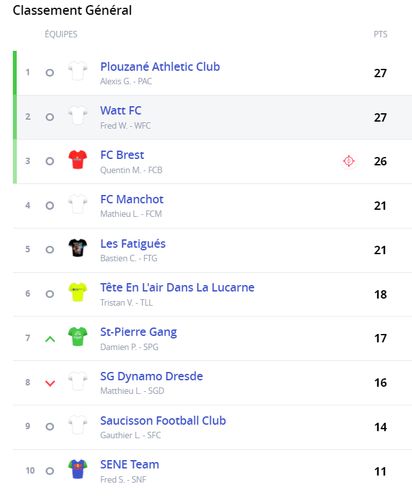Click Les Fatigués black jersey icon
The width and height of the screenshot is (412, 500).
pos(78,248)
